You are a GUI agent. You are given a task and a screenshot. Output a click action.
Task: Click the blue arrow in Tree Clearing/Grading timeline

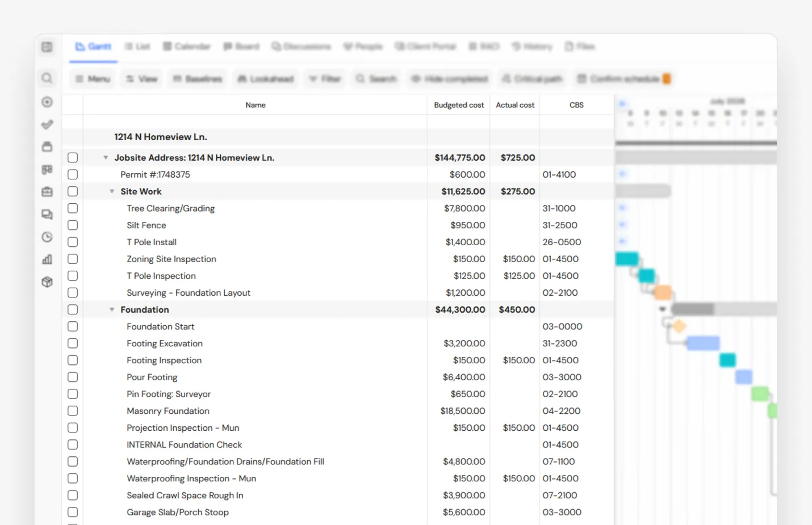(622, 208)
